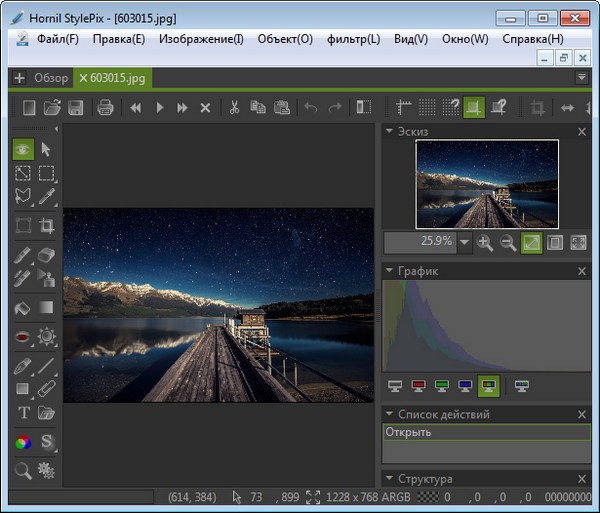Toggle the fit-to-window zoom button
Image resolution: width=600 pixels, height=513 pixels.
531,242
